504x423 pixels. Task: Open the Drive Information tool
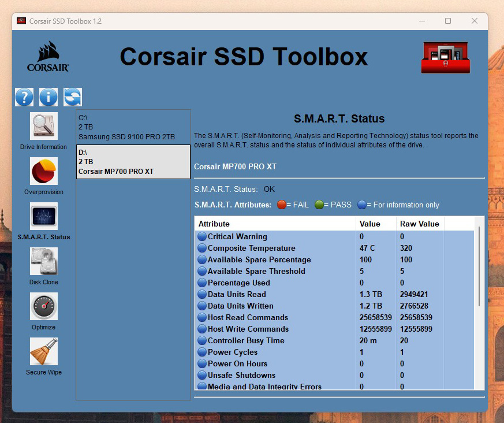44,126
